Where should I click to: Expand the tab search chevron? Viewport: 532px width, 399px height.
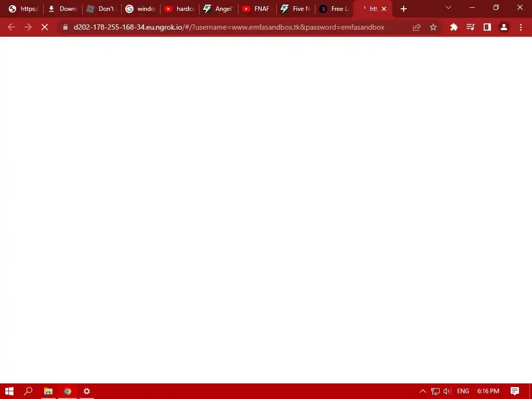448,7
